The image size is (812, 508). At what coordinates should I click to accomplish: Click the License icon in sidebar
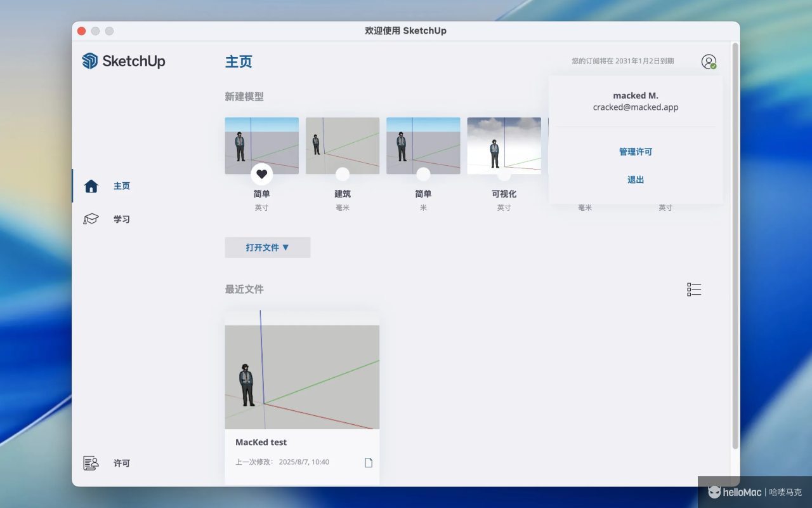[91, 463]
